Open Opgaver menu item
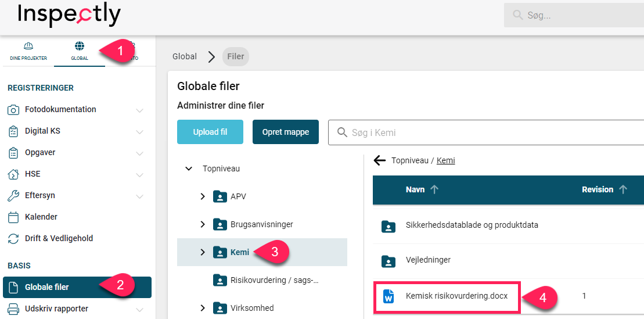This screenshot has height=319, width=644. [40, 152]
